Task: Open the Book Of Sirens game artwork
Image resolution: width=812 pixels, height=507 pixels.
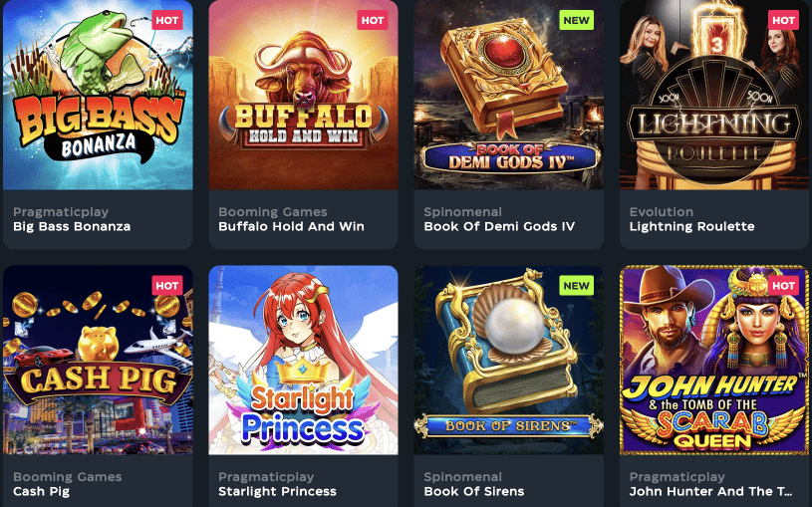Action: click(508, 360)
